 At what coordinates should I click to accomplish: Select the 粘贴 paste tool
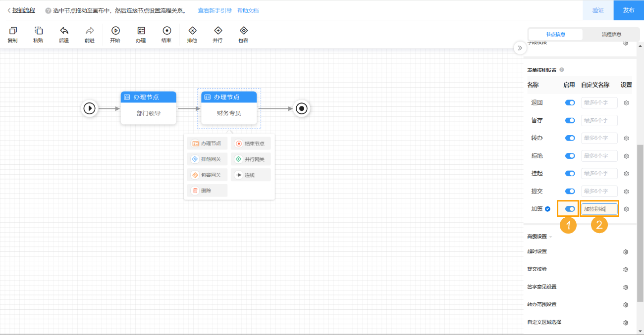coord(38,34)
